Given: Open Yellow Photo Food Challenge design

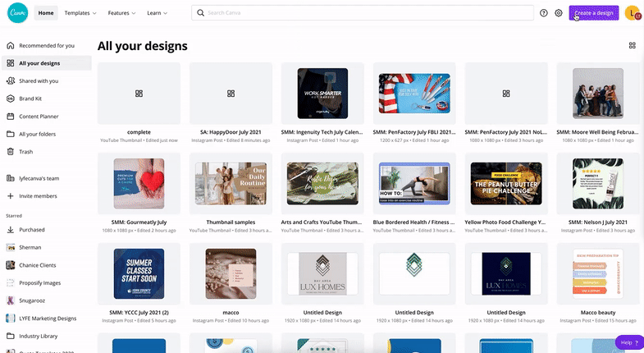Looking at the screenshot, I should [x=506, y=183].
